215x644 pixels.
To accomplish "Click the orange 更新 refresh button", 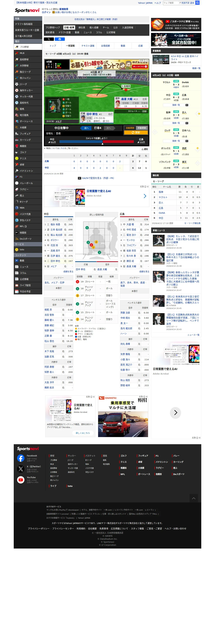I will (136, 133).
